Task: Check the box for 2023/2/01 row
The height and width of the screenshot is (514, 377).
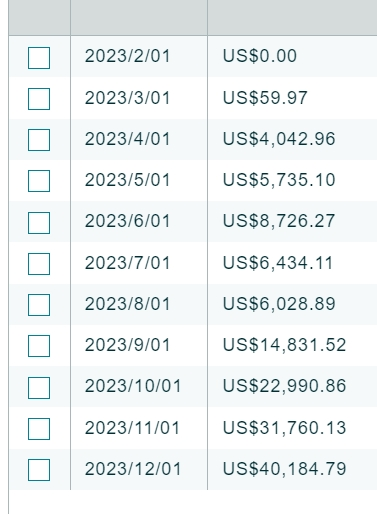Action: coord(39,58)
